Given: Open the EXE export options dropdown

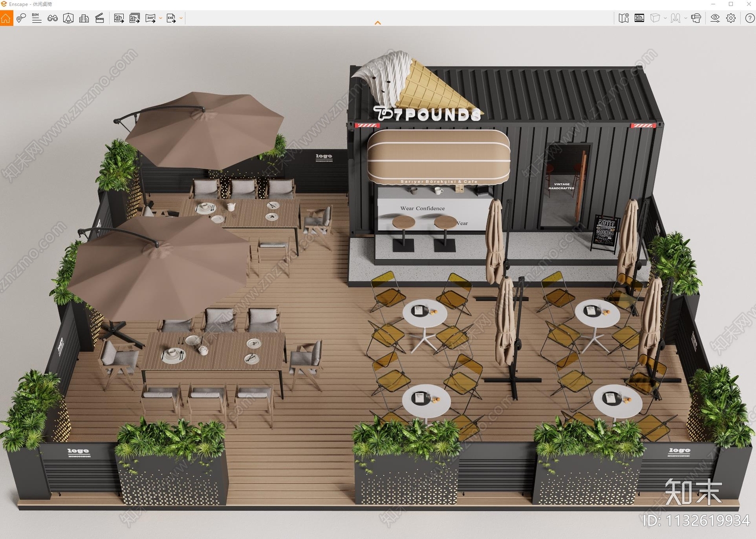Looking at the screenshot, I should [x=181, y=18].
